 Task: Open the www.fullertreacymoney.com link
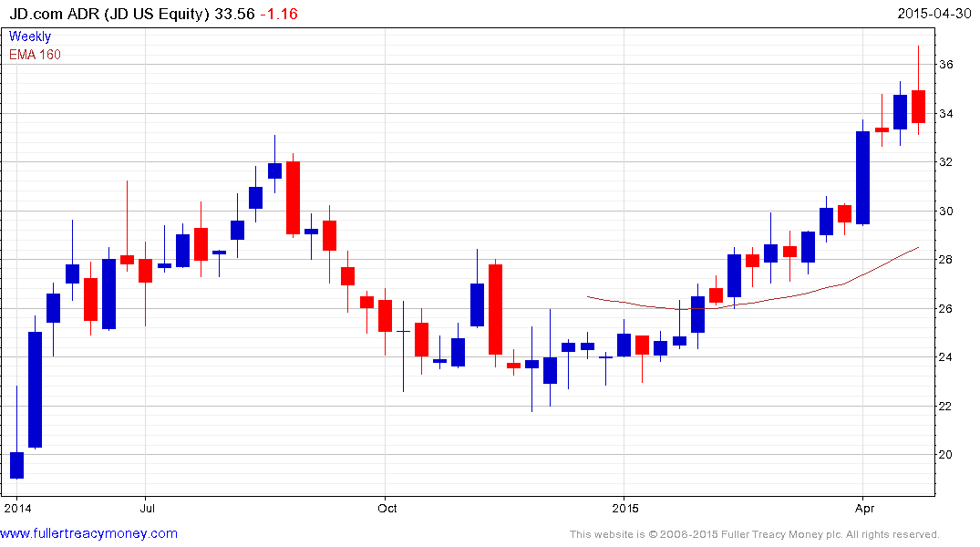[x=88, y=533]
